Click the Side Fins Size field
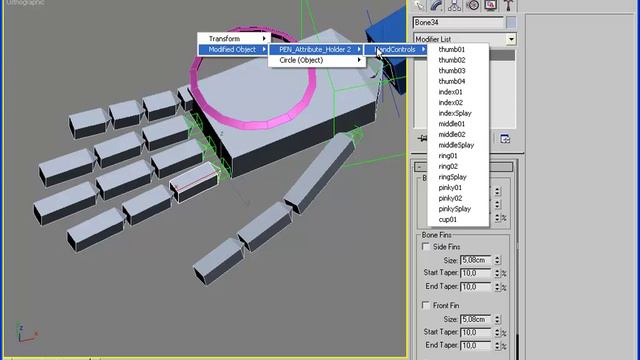The image size is (640, 360). [x=476, y=260]
